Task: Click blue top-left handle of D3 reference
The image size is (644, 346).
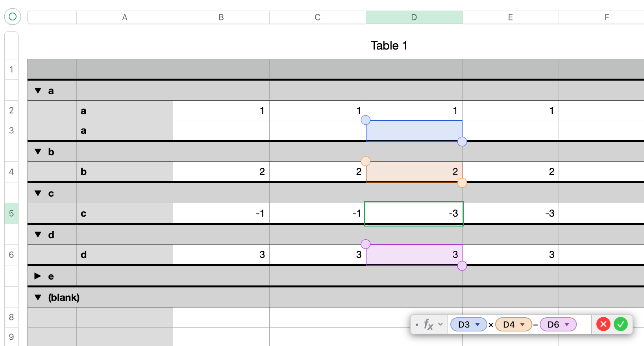Action: tap(366, 120)
